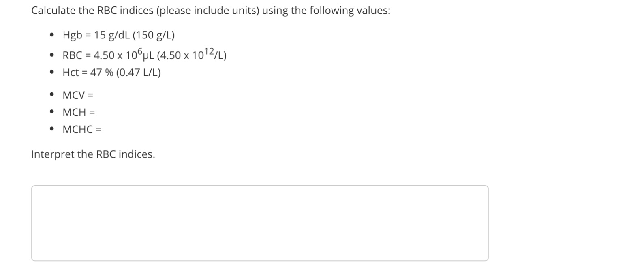644x271 pixels.
Task: Click the Interpret the RBC indices text
Action: point(93,154)
